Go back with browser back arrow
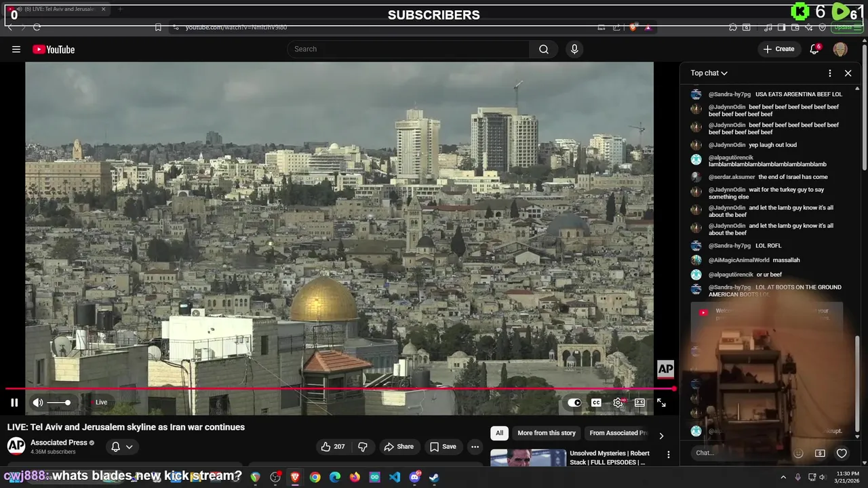 point(9,27)
